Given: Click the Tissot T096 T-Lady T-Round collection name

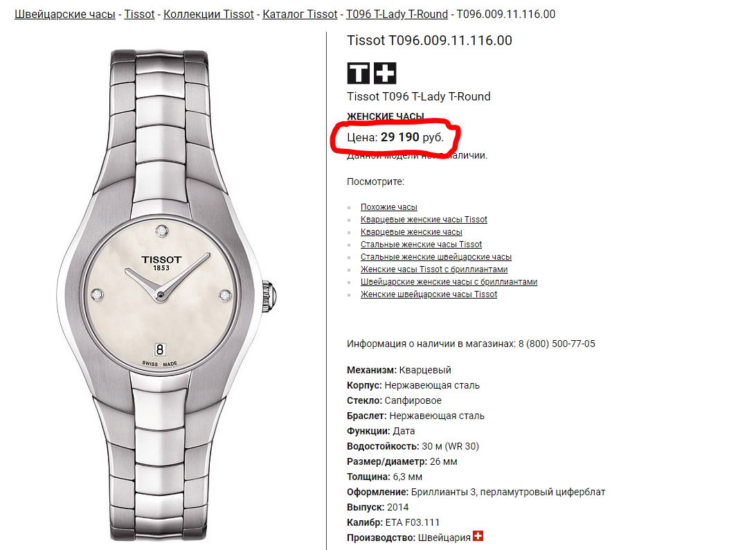Looking at the screenshot, I should [418, 96].
